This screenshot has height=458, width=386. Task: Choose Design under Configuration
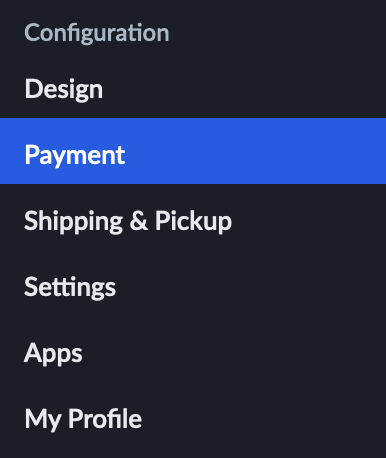point(193,89)
